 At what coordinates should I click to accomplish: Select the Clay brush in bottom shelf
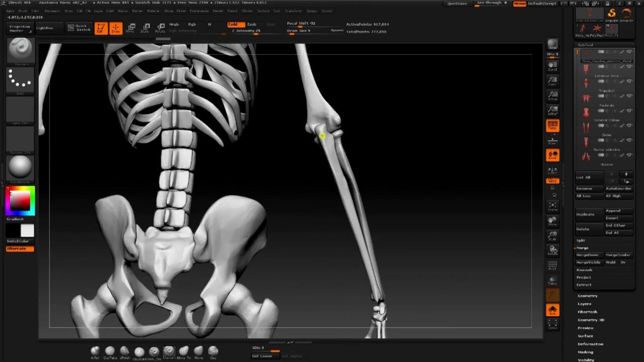(x=213, y=352)
